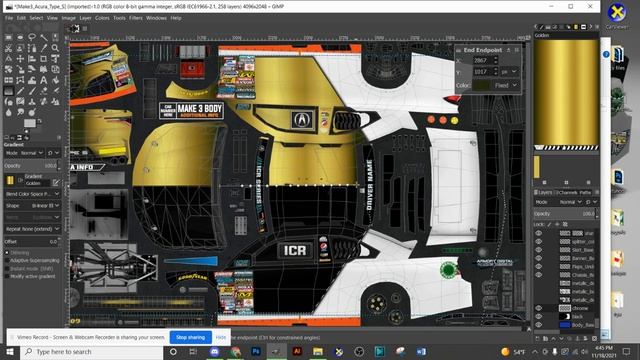Toggle visibility of Body_Base layer
The width and height of the screenshot is (640, 360).
tap(539, 325)
